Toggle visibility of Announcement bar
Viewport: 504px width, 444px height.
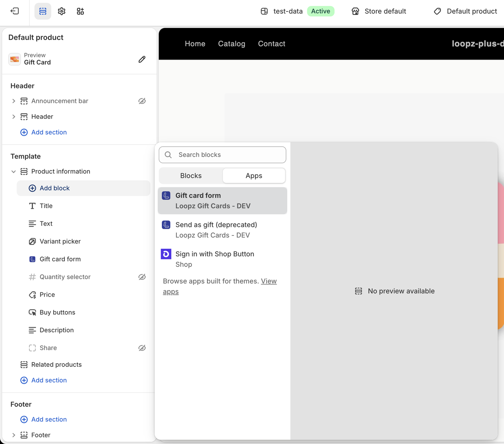coord(142,101)
